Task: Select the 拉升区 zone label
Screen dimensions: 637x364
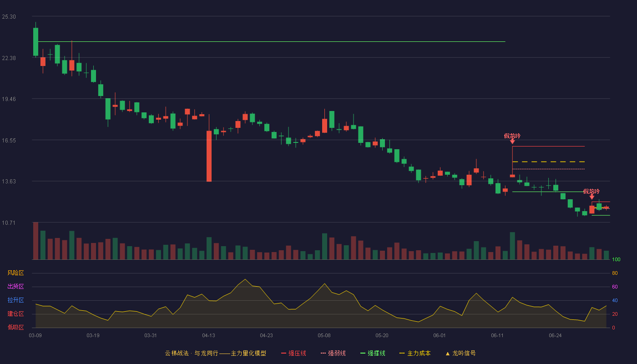Action: [x=15, y=300]
